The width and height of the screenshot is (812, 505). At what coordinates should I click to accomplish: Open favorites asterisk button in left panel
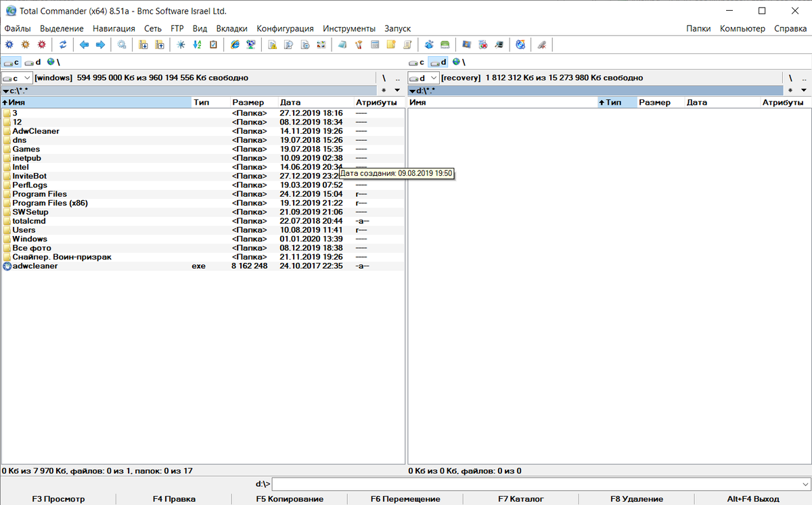pyautogui.click(x=384, y=91)
